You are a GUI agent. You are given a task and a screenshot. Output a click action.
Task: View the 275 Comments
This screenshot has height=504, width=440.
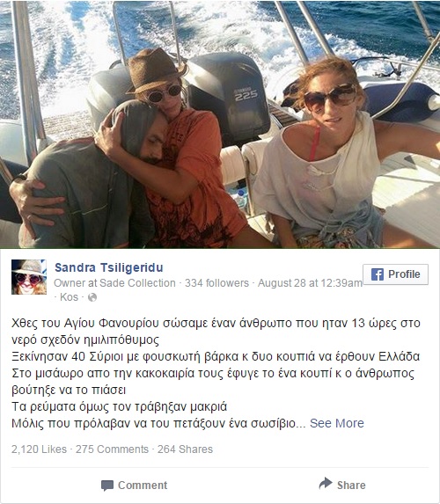[112, 449]
